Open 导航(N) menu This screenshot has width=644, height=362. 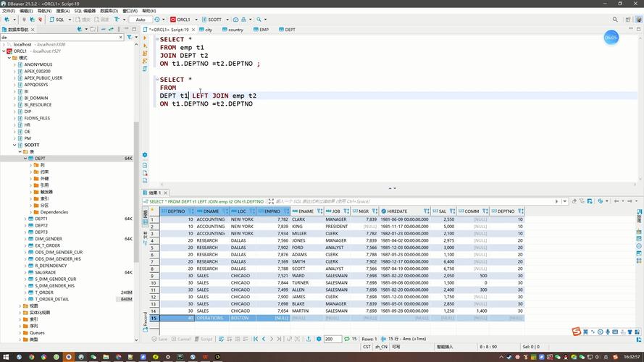click(x=44, y=11)
